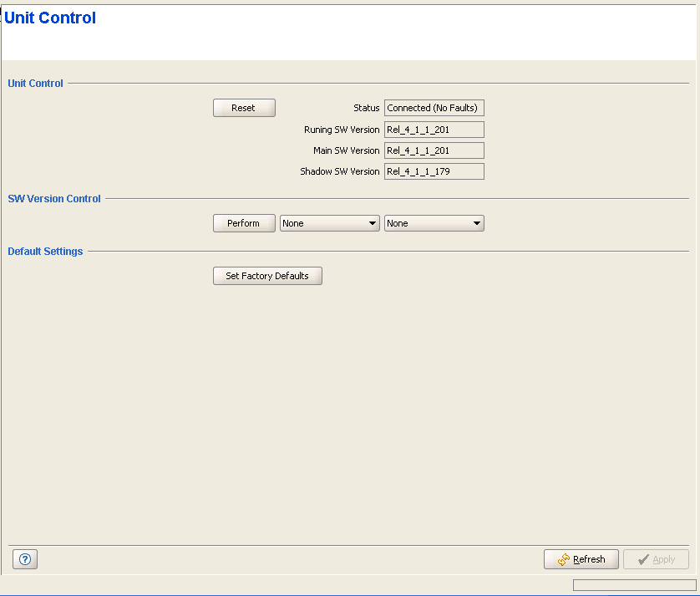Click the progress bar in the status bar
Image resolution: width=700 pixels, height=596 pixels.
[x=634, y=585]
